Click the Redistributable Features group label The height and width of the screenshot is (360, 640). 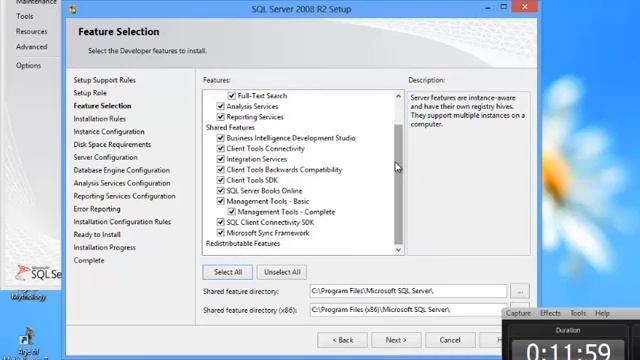[x=243, y=243]
